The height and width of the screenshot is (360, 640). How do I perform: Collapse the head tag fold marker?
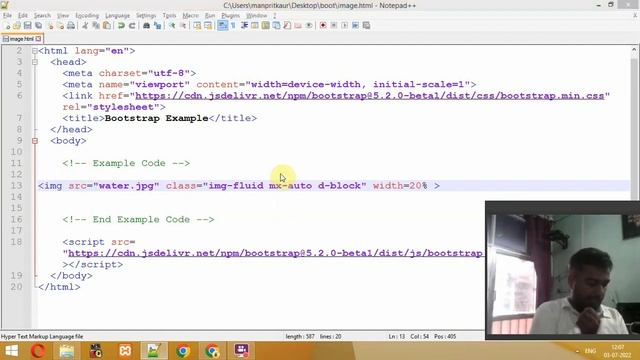pos(35,62)
